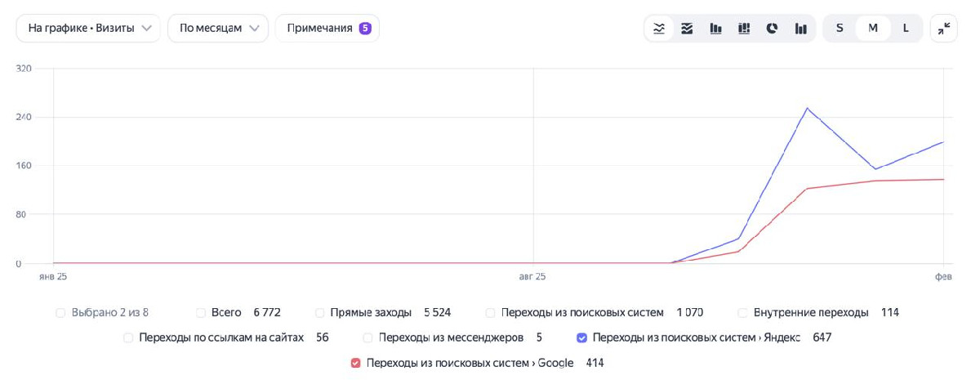
Task: Set chart size to S
Action: pyautogui.click(x=839, y=28)
